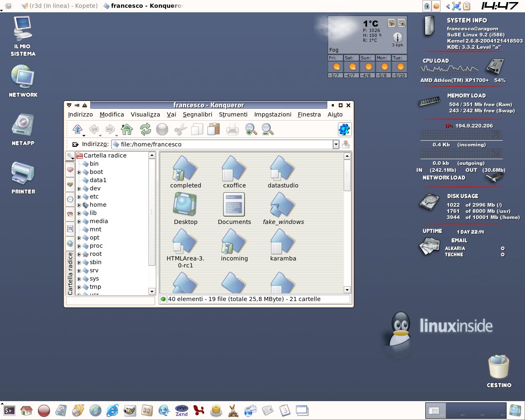Open the Up button history dropdown arrow
Viewport: 525px width, 420px height.
coord(84,136)
